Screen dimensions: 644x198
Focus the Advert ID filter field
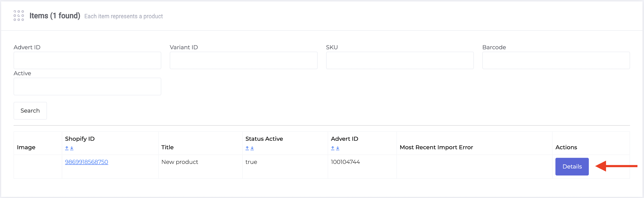click(x=87, y=60)
